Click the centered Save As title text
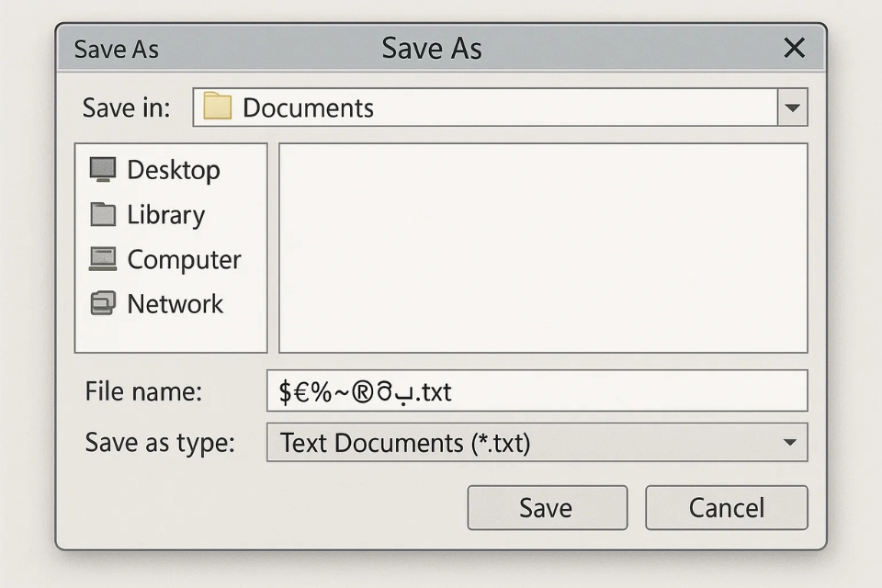The height and width of the screenshot is (588, 882). 432,49
